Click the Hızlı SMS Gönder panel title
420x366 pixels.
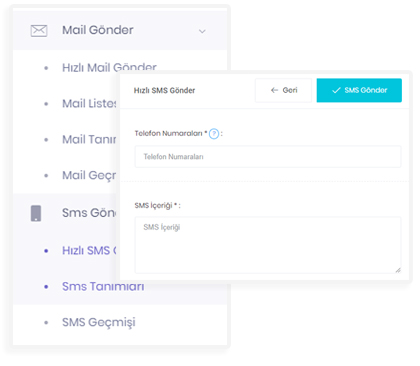click(x=164, y=90)
